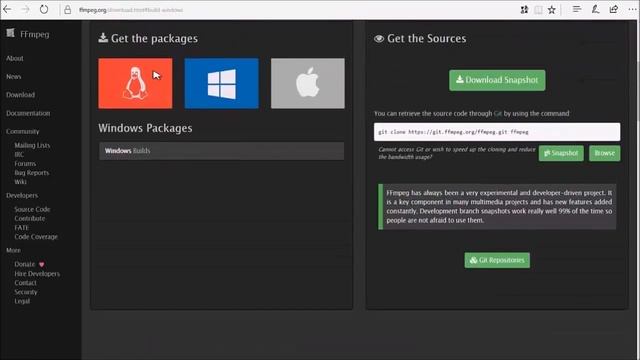Open Mailing Lists in the sidebar
Image resolution: width=640 pixels, height=360 pixels.
[32, 145]
